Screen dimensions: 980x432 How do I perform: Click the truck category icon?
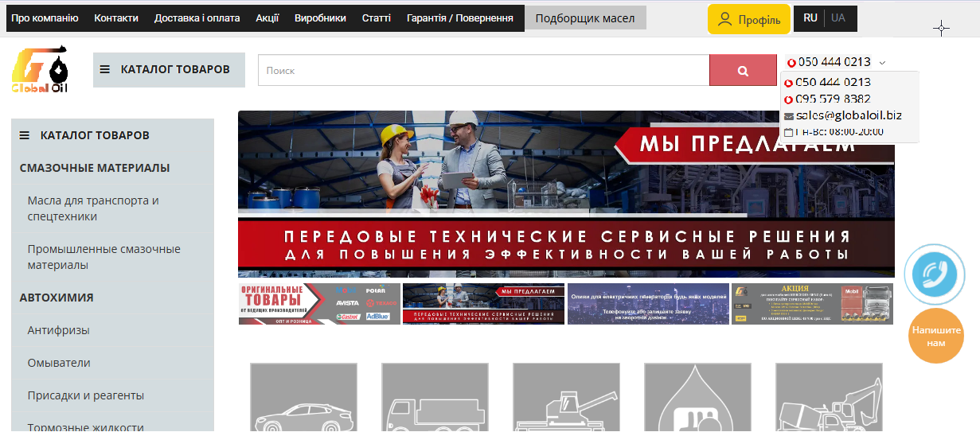[435, 397]
